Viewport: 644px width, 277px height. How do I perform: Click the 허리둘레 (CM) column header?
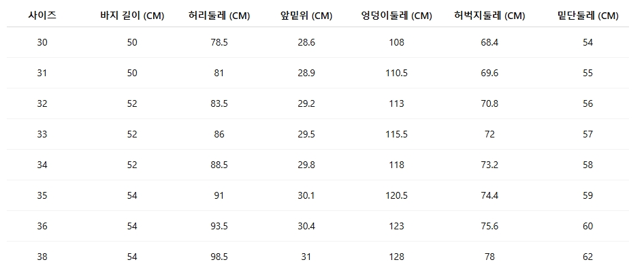point(219,16)
